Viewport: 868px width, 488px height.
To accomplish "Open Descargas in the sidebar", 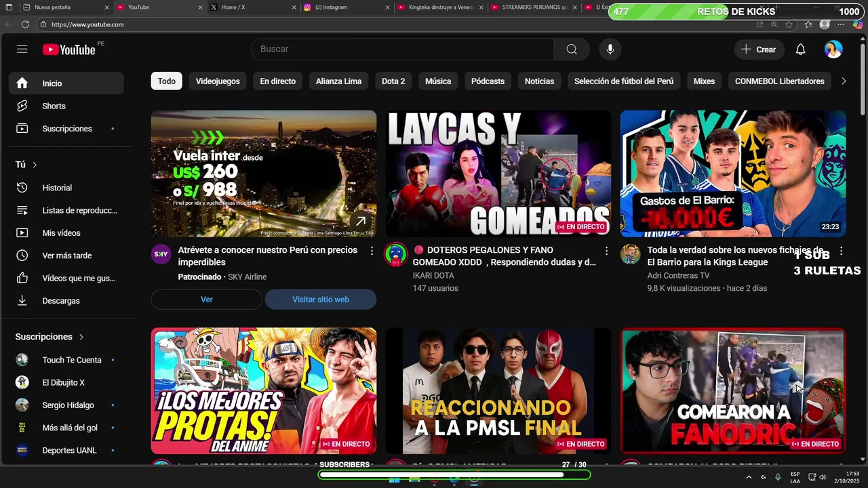I will [x=66, y=301].
